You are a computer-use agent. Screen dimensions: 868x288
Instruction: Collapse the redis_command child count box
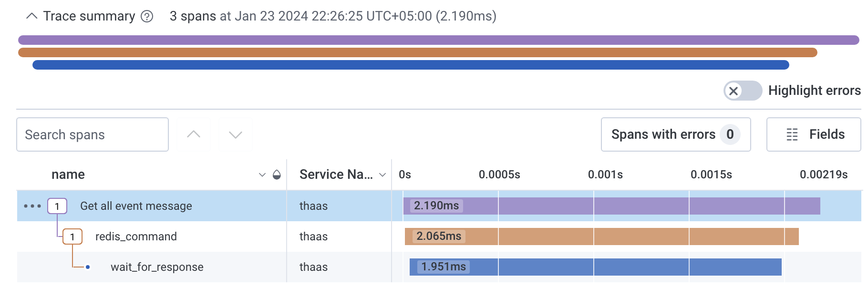pyautogui.click(x=72, y=237)
